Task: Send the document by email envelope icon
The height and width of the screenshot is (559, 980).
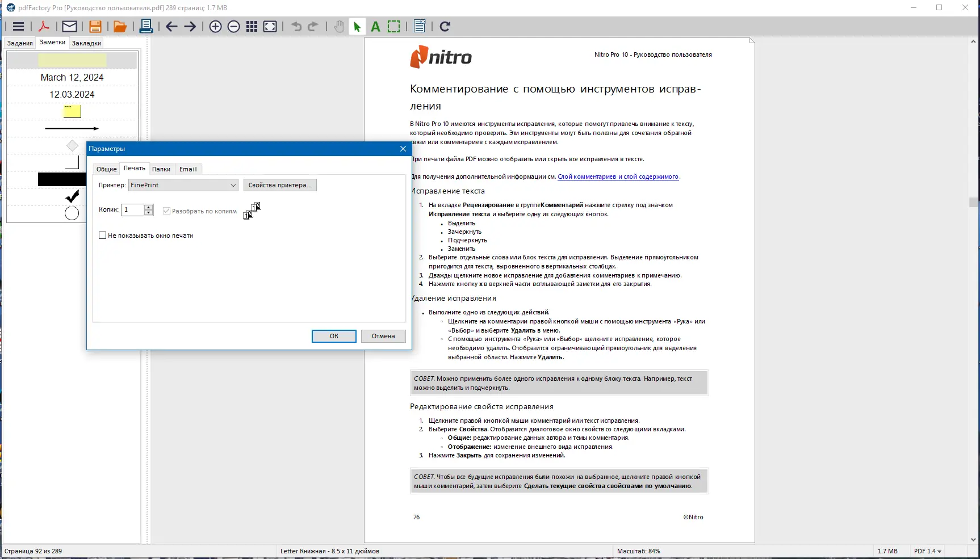Action: [x=69, y=27]
